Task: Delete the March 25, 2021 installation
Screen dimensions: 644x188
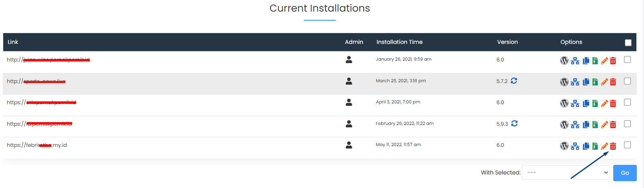Action: [x=613, y=82]
